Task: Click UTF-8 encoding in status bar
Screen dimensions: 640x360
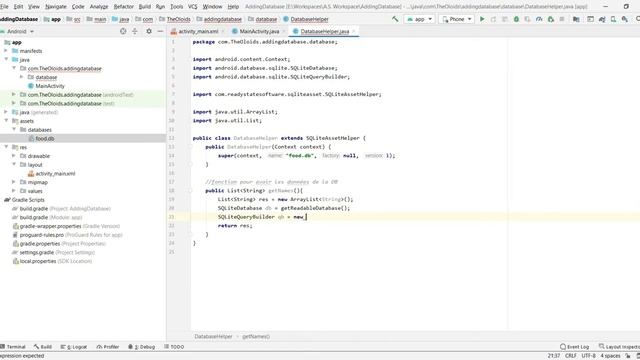Action: click(588, 356)
